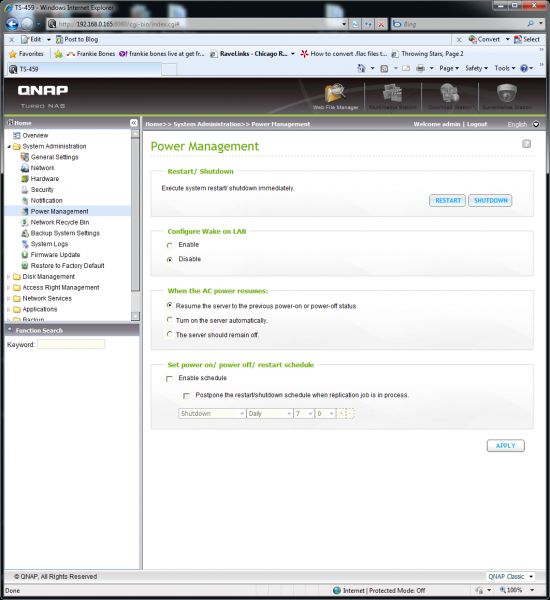Screen dimensions: 550x600
Task: Click the RESTART button
Action: [447, 201]
